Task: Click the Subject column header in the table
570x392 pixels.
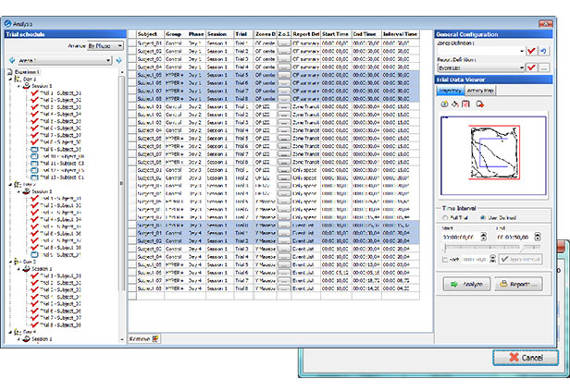Action: tap(148, 32)
